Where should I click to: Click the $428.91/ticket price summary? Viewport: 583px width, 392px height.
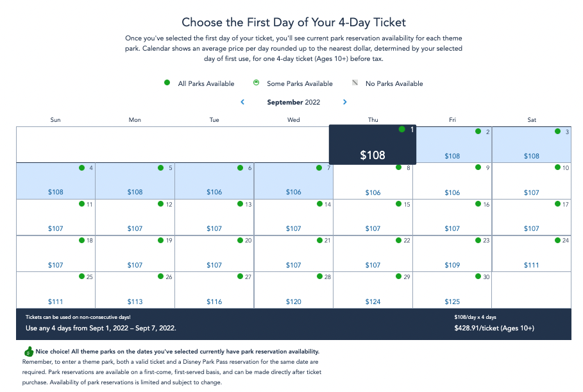494,328
